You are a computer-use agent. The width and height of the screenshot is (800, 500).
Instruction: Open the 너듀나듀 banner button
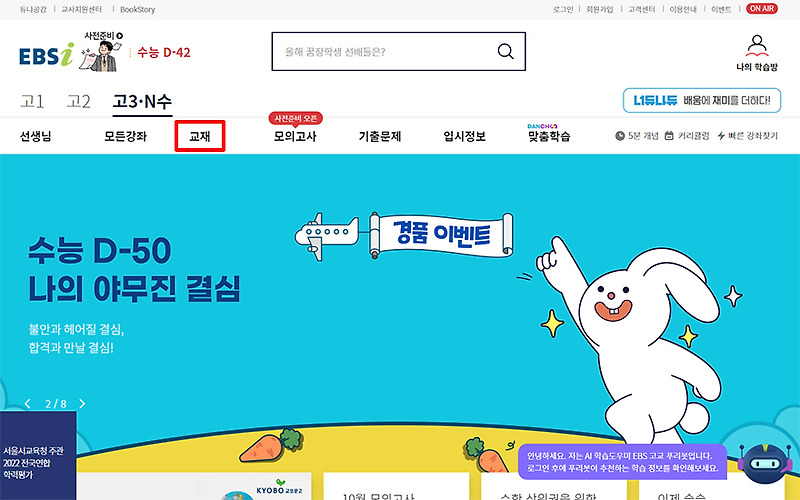point(702,100)
